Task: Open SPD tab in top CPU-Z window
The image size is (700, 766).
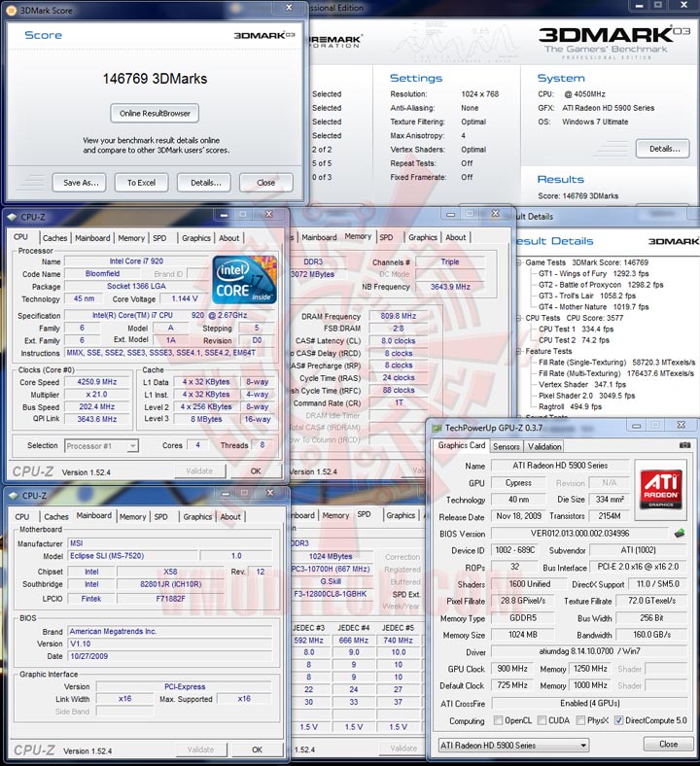Action: click(x=159, y=238)
